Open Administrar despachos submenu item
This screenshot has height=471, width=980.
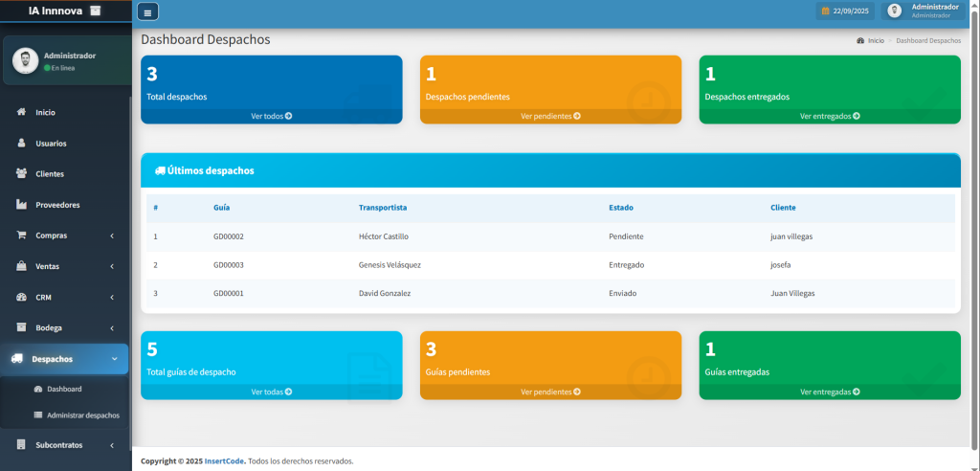click(82, 415)
